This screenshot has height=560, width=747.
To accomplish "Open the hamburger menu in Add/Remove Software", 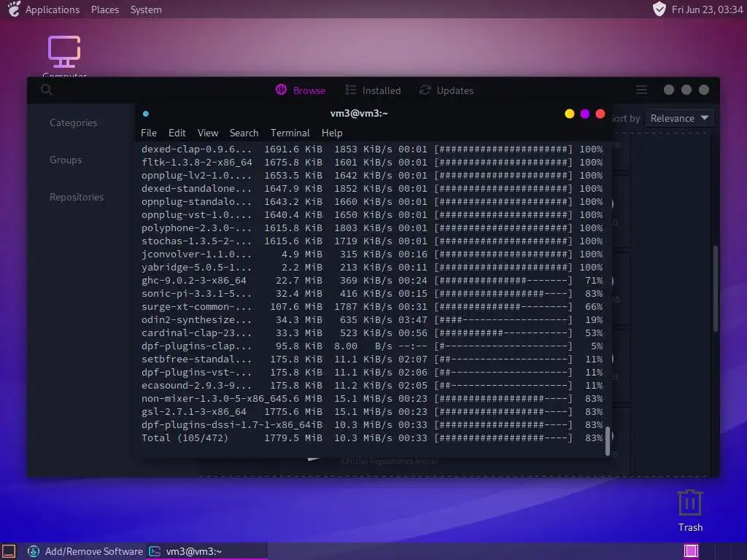I will [642, 90].
